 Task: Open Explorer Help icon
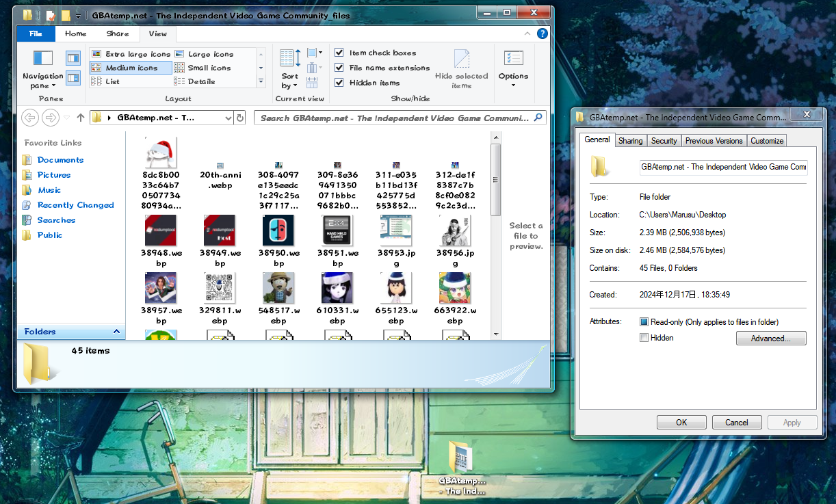pos(542,33)
